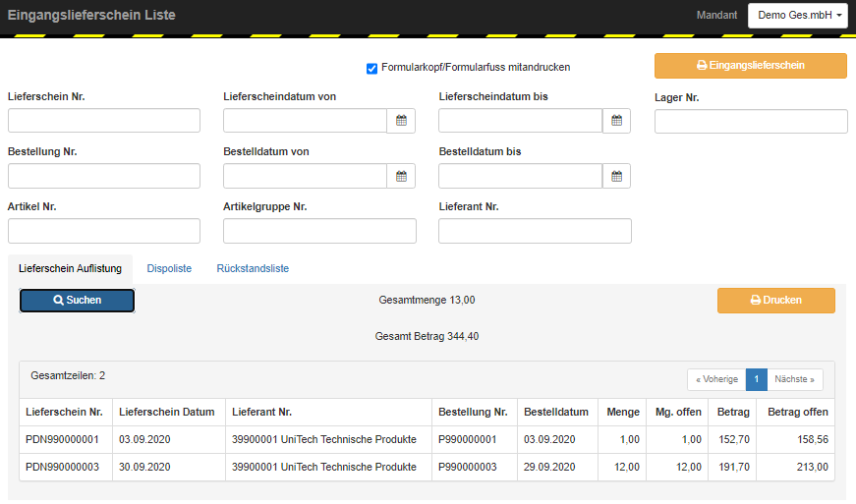The width and height of the screenshot is (856, 504).
Task: Click the Gesamtmenge 13,00 text
Action: pyautogui.click(x=427, y=301)
